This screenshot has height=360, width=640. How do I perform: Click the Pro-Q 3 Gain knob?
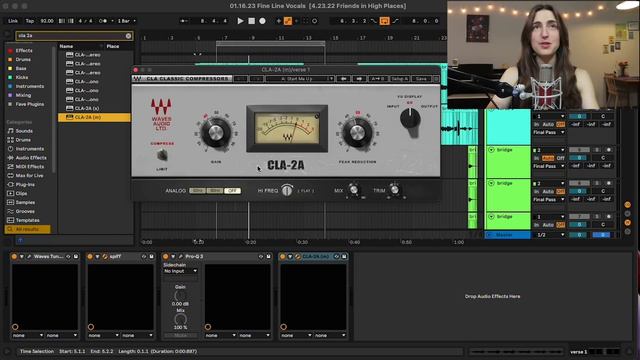(180, 295)
